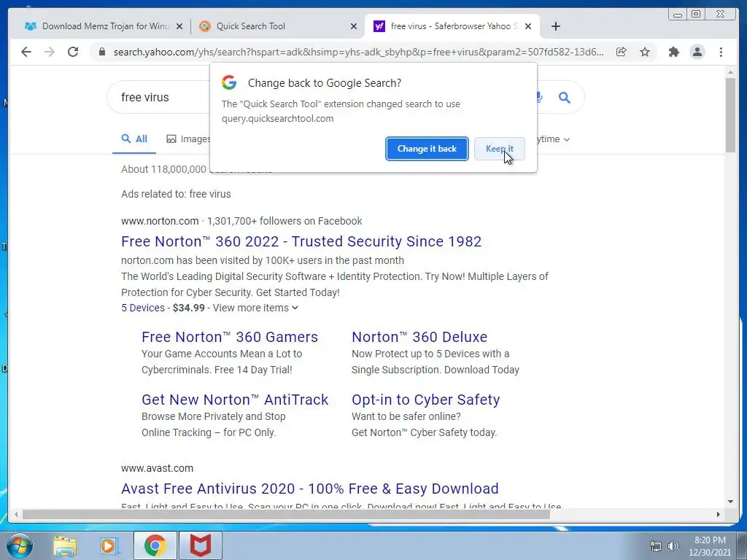The height and width of the screenshot is (560, 747).
Task: Click the volume speaker tray icon
Action: 673,546
